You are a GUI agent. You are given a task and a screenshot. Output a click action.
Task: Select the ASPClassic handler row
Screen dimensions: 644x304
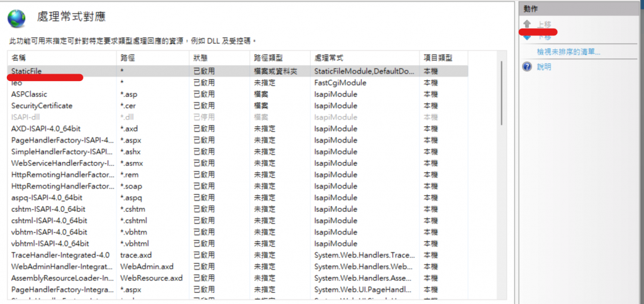click(238, 94)
